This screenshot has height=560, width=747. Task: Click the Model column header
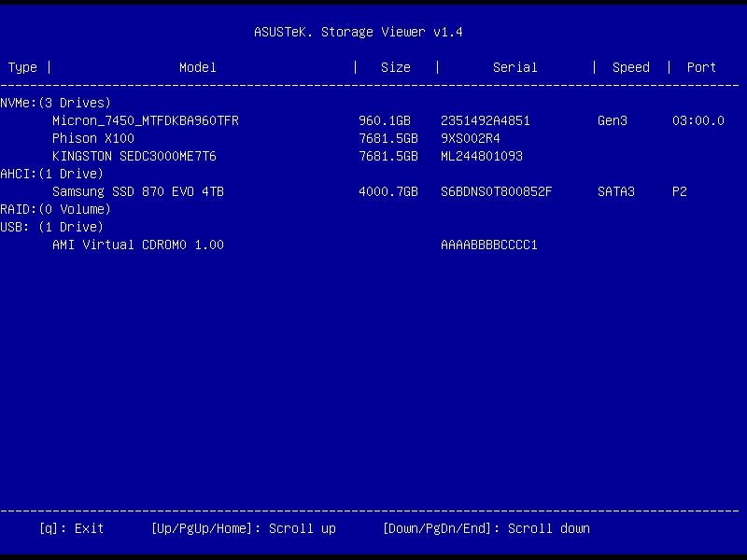point(198,67)
